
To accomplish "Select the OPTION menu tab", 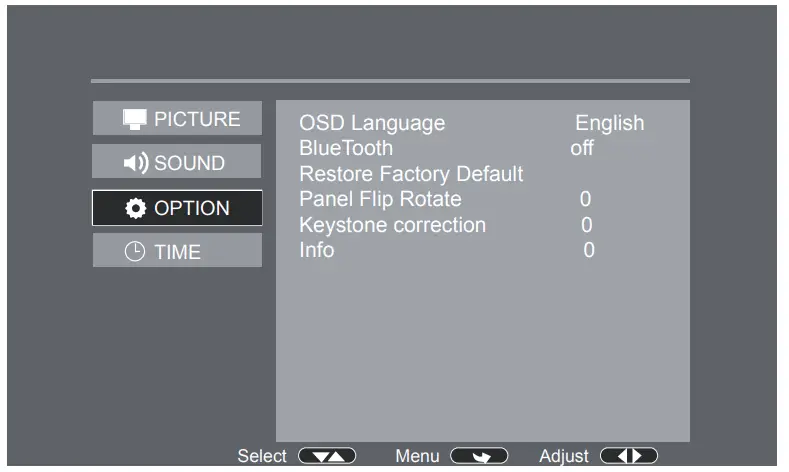I will tap(177, 208).
